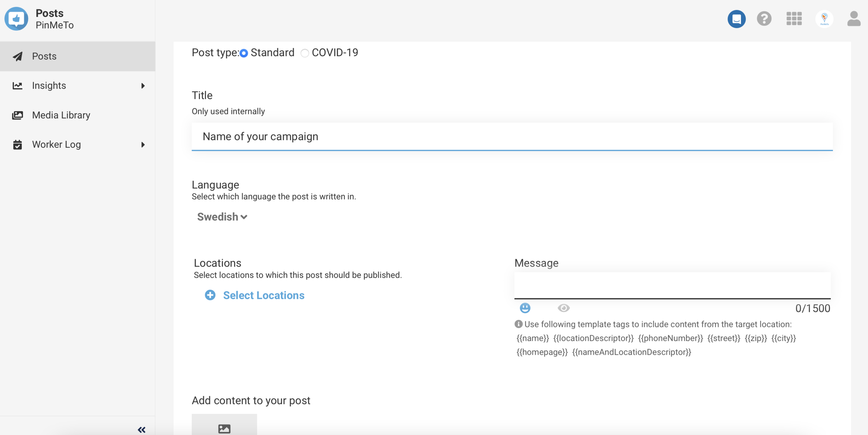The height and width of the screenshot is (435, 868).
Task: Click the Media Library images icon
Action: tap(18, 115)
